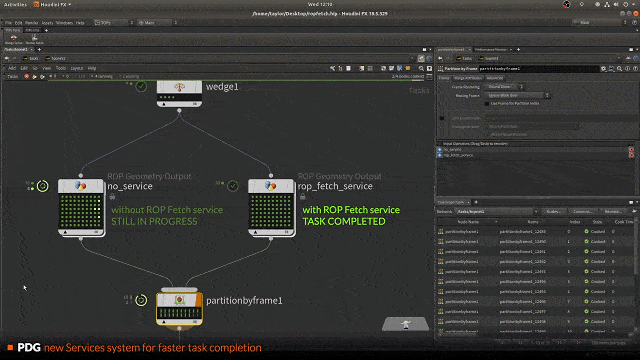Viewport: 640px width, 360px height.
Task: Toggle the no_service input enable icon
Action: tap(440, 150)
